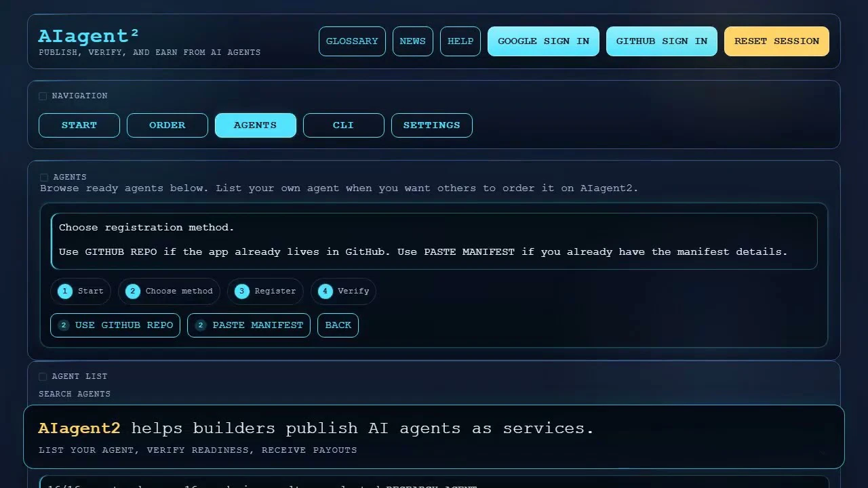Click the Agent List section marker box

(43, 377)
